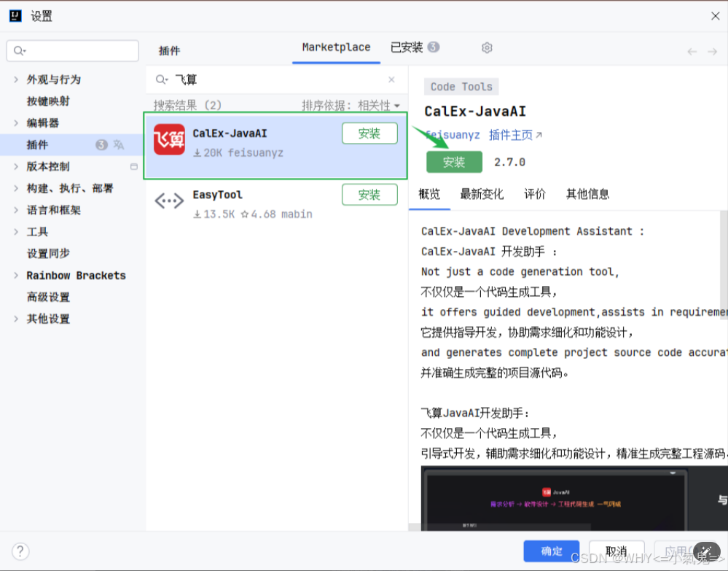Expand the 构建、执行、部署 node
Image resolution: width=728 pixels, height=571 pixels.
coord(16,188)
